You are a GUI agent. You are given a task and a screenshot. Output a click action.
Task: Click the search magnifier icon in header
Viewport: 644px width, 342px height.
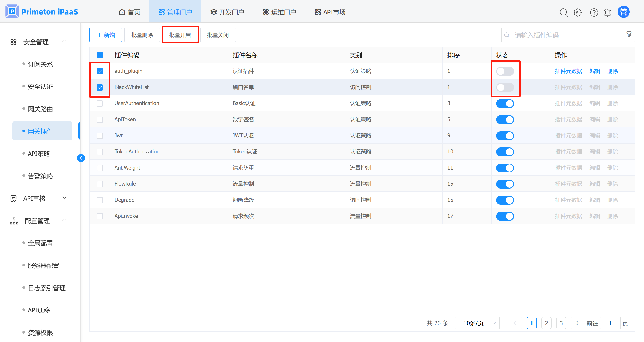(563, 12)
